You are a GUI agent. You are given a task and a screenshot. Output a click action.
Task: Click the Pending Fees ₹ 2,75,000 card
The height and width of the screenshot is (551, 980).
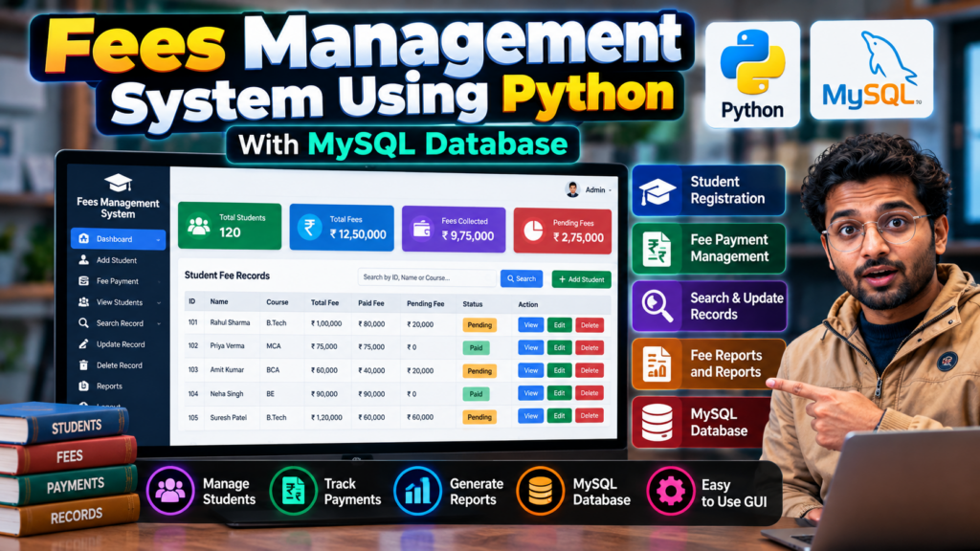[563, 231]
